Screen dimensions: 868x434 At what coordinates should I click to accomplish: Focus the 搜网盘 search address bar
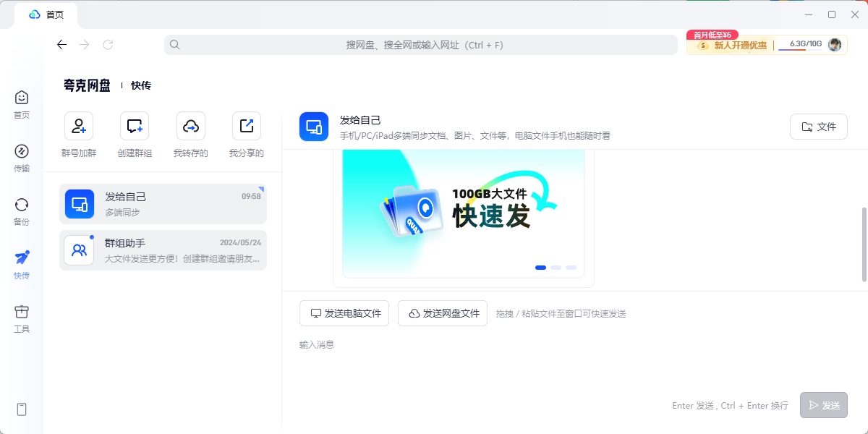pyautogui.click(x=421, y=45)
